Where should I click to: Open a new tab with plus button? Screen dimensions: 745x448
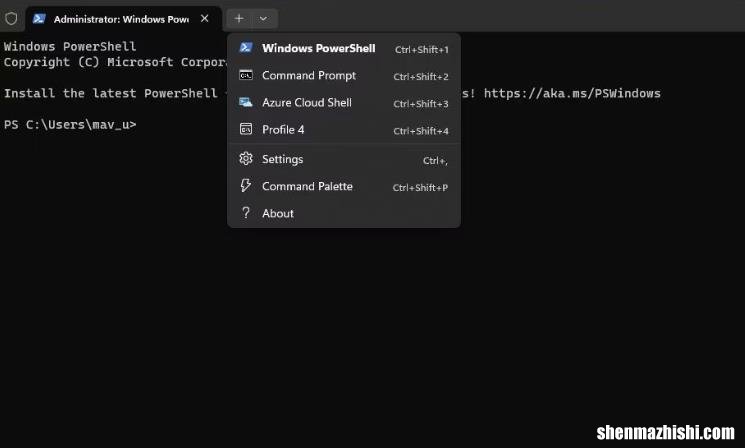pos(239,19)
